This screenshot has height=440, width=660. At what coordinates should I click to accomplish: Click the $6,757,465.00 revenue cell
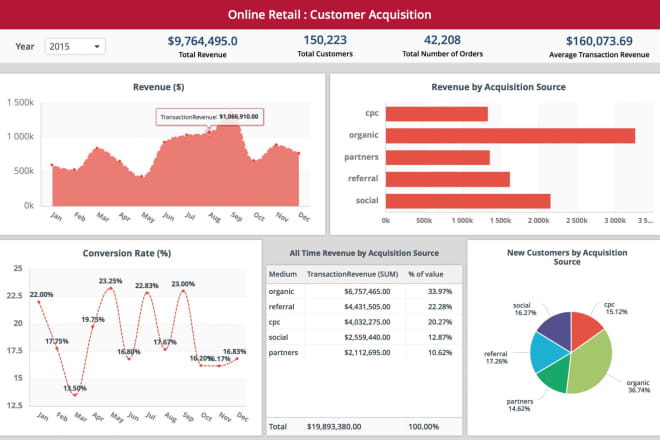(x=367, y=291)
